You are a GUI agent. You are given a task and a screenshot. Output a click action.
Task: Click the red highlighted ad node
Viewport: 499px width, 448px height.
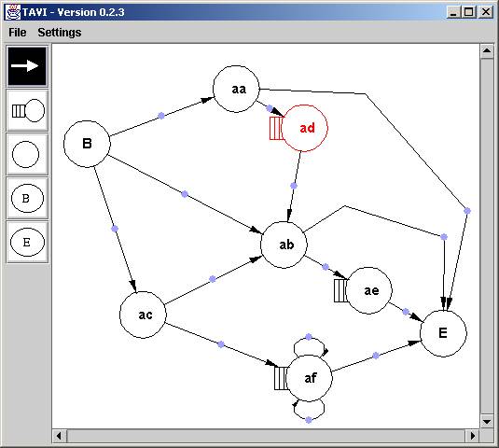coord(299,128)
